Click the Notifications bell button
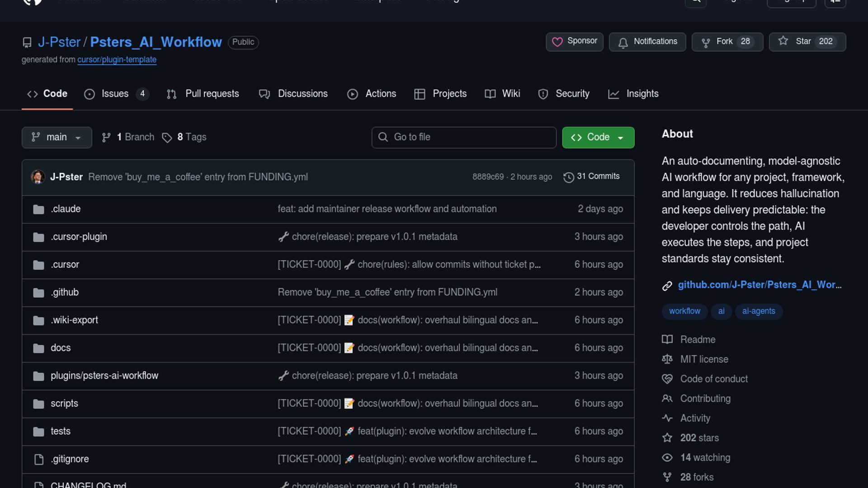This screenshot has height=488, width=868. pos(647,42)
